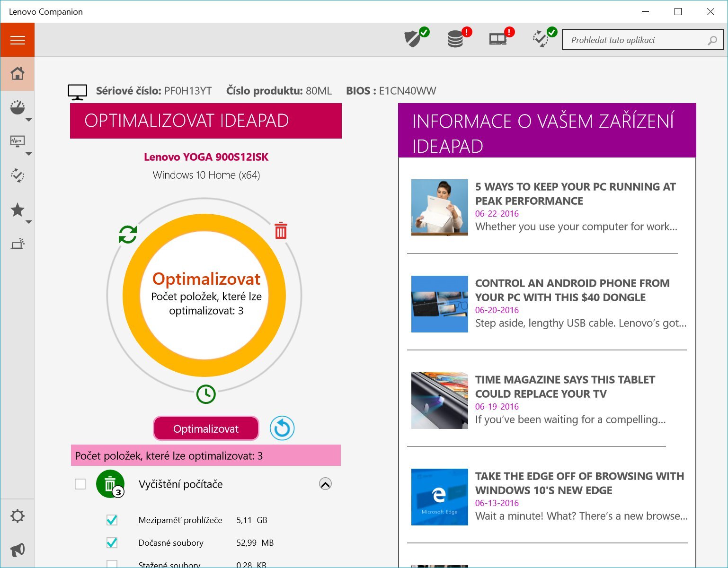Click the memory status icon with alert

[x=498, y=39]
